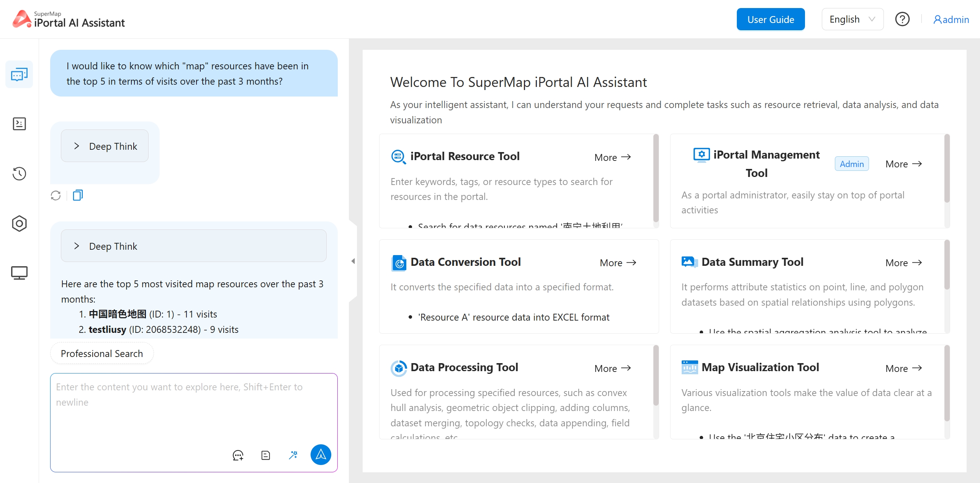980x483 pixels.
Task: Click the magic wand icon in input box
Action: 293,455
